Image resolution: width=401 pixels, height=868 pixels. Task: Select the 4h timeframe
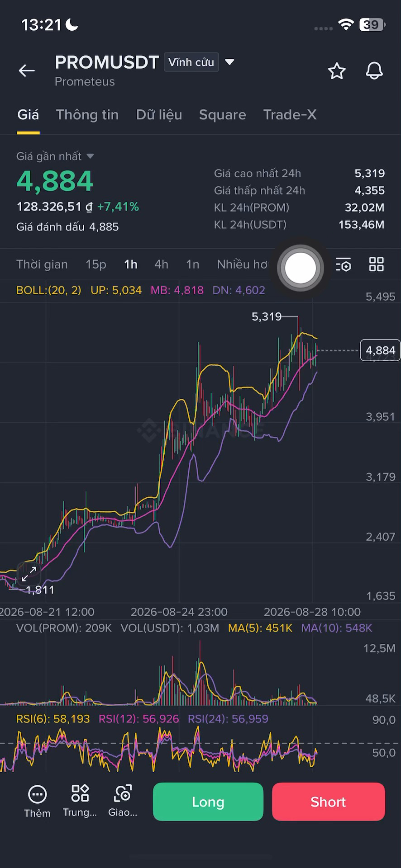point(162,264)
